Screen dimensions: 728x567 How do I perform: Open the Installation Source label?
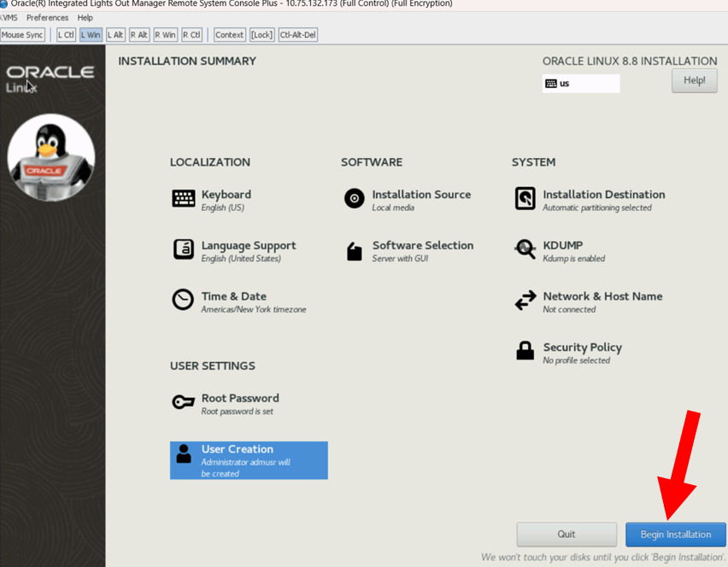point(421,195)
